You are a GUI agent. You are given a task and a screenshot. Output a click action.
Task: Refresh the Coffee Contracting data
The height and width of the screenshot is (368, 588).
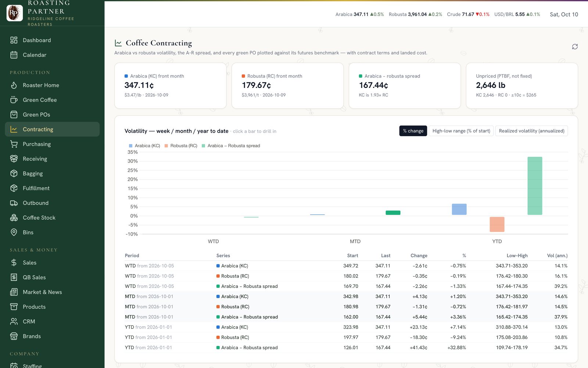575,47
